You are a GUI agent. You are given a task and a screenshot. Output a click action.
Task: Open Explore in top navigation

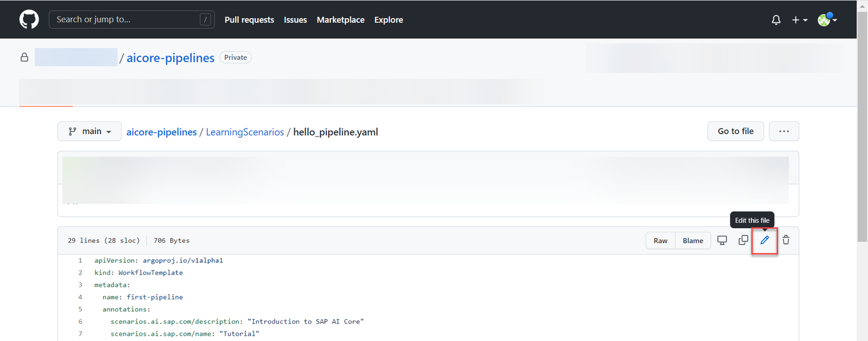(388, 20)
